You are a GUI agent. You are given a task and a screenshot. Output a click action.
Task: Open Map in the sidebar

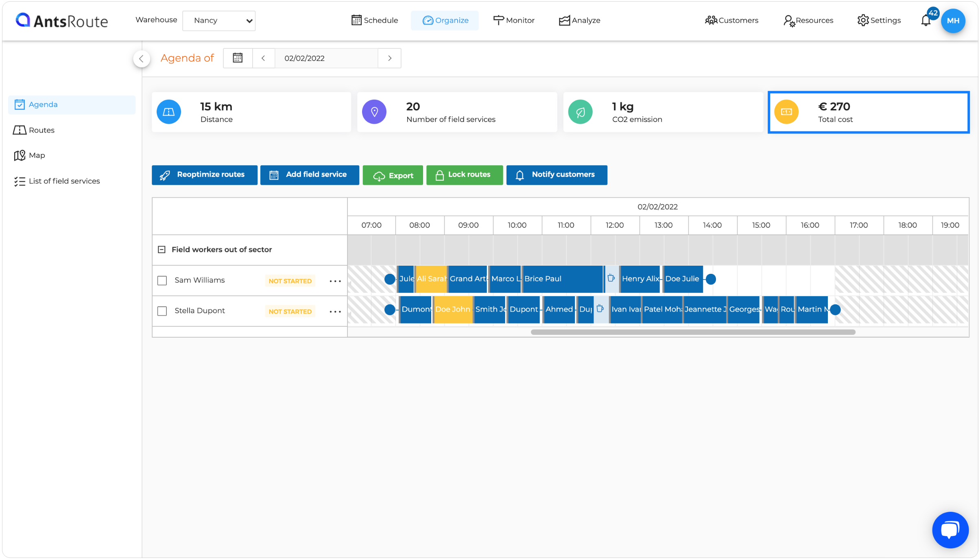(29, 155)
